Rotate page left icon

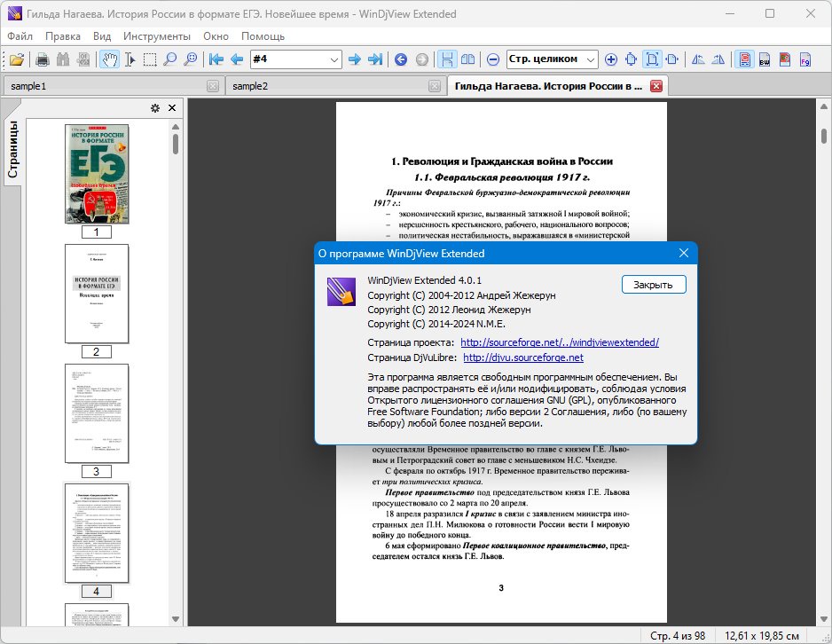pos(698,59)
